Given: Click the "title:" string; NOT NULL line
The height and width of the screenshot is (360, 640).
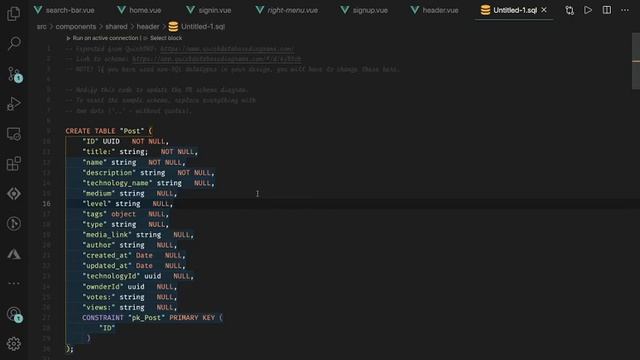Looking at the screenshot, I should pos(140,152).
